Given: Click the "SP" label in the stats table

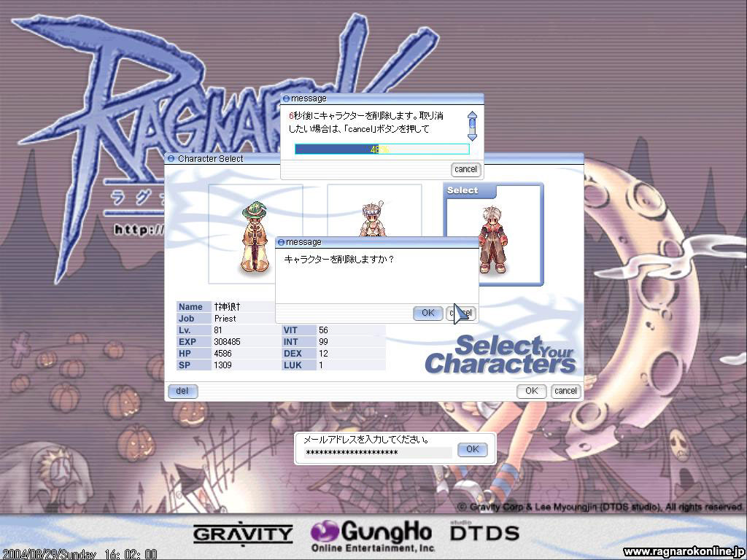Looking at the screenshot, I should pos(185,365).
